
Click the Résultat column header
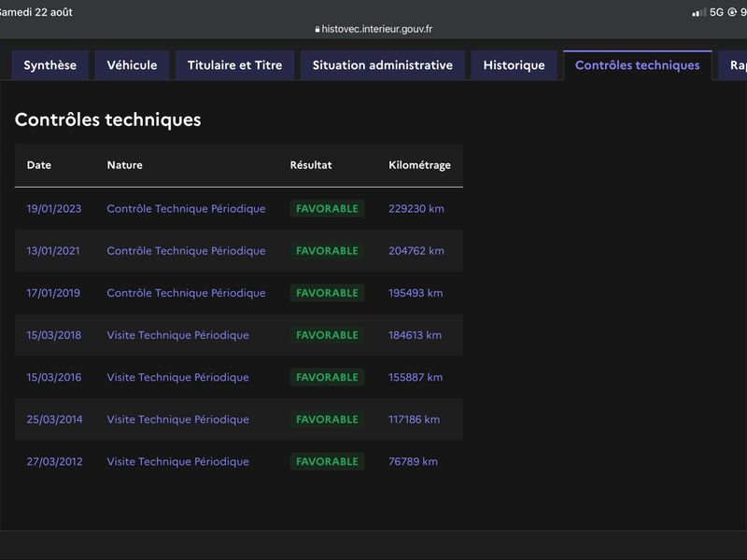tap(311, 165)
